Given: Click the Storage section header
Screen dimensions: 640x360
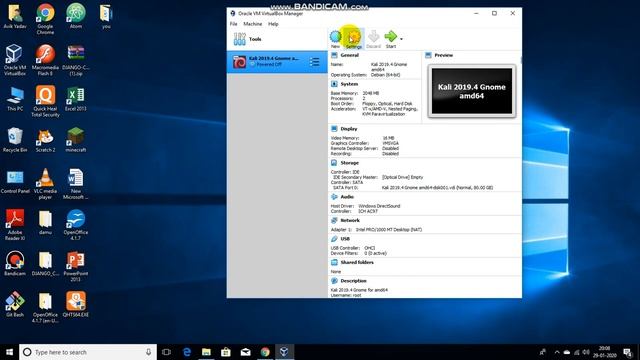Looking at the screenshot, I should pos(349,163).
